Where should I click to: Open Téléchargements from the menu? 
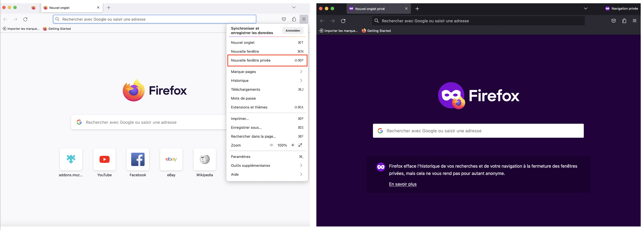(x=267, y=89)
